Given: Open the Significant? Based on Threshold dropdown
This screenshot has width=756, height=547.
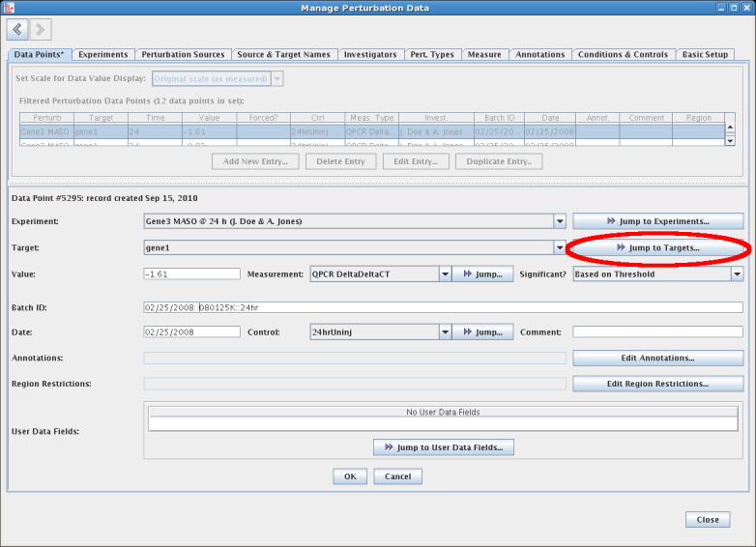Looking at the screenshot, I should pyautogui.click(x=736, y=274).
